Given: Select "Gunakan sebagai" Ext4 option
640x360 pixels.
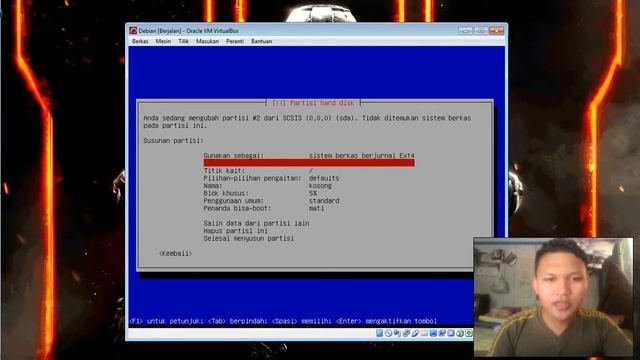Looking at the screenshot, I should [309, 156].
